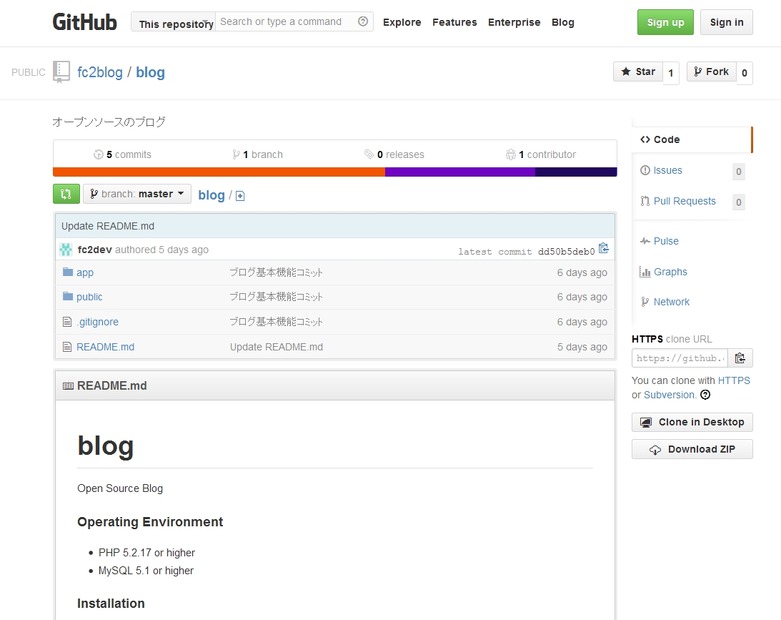
Task: Open the Pull Requests tab label
Action: (x=684, y=201)
